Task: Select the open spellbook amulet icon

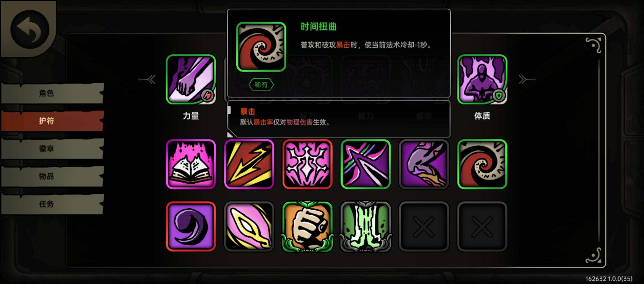Action: 191,164
